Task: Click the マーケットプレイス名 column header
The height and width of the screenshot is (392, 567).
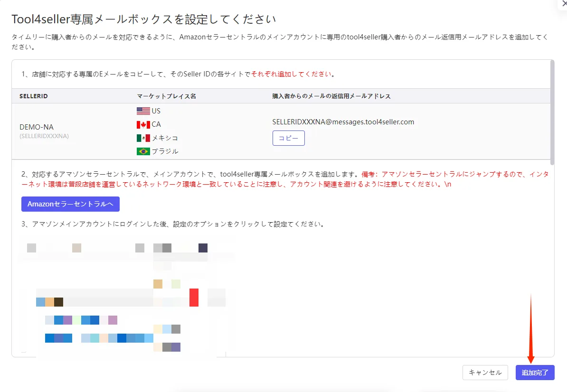Action: tap(166, 96)
